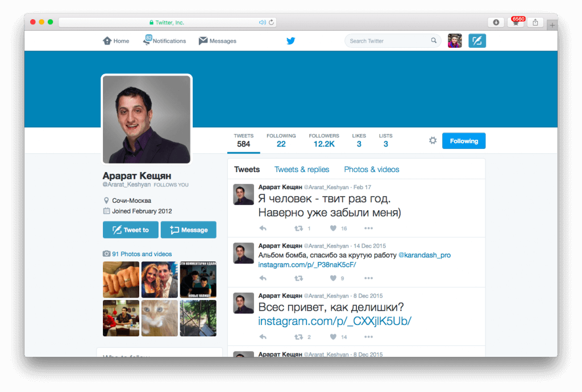Screen dimensions: 582x392
Task: Open your account avatar menu
Action: click(455, 41)
